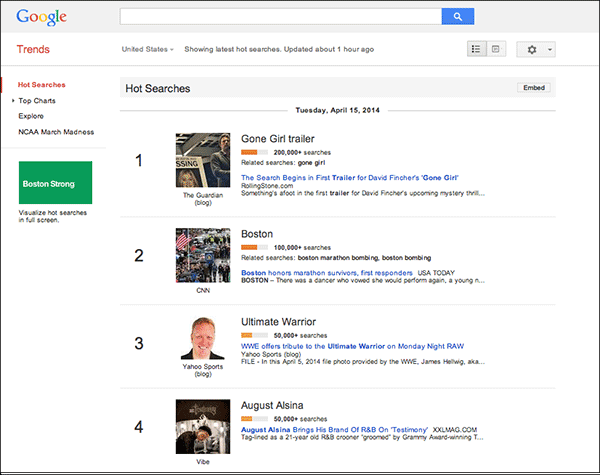
Task: Switch to list view icon
Action: coord(476,49)
